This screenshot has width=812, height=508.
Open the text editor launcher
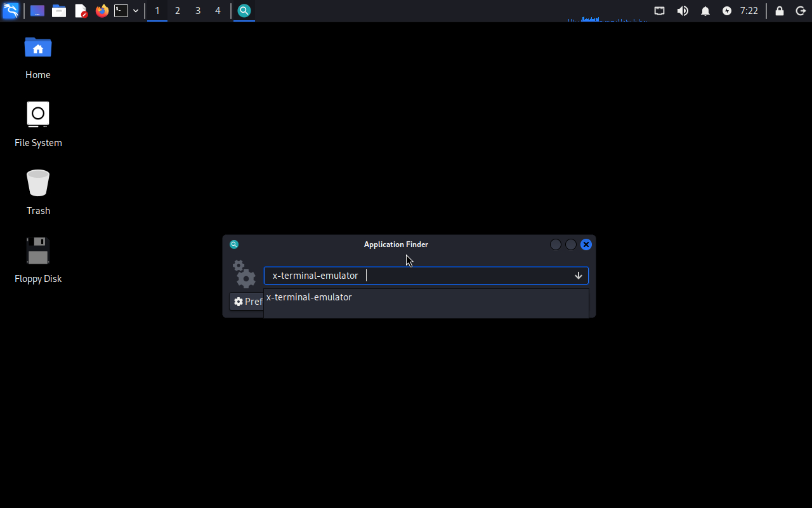(x=81, y=11)
